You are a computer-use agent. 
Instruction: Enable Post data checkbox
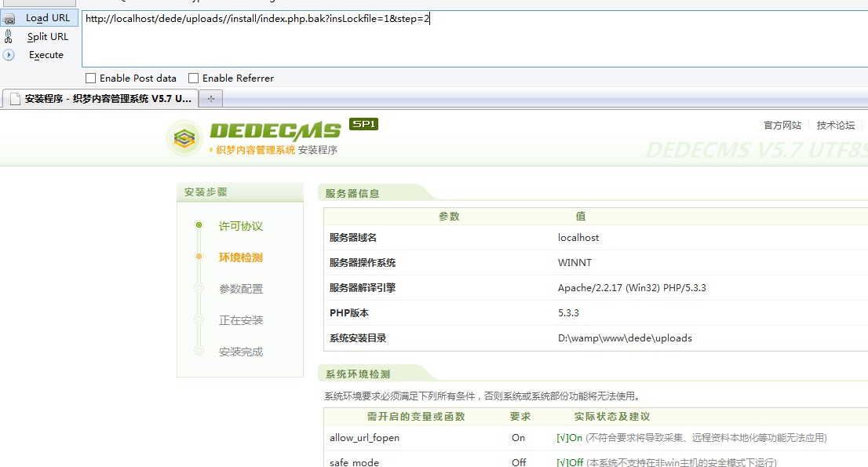click(x=91, y=78)
